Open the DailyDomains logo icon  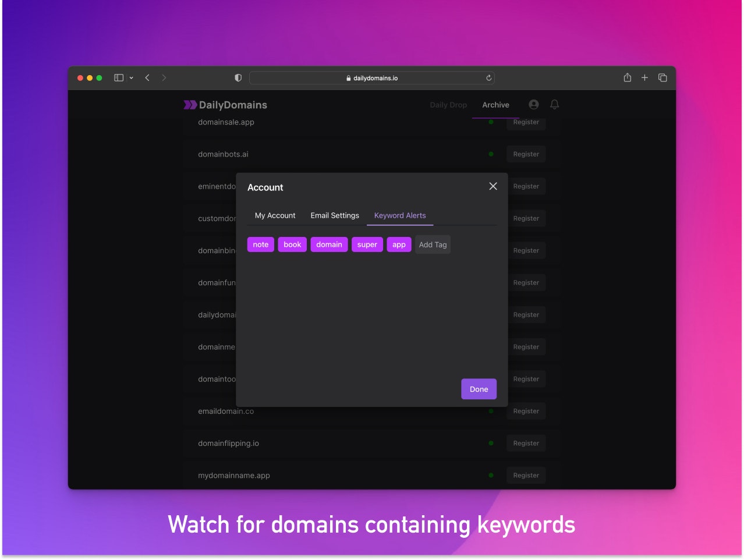tap(189, 105)
